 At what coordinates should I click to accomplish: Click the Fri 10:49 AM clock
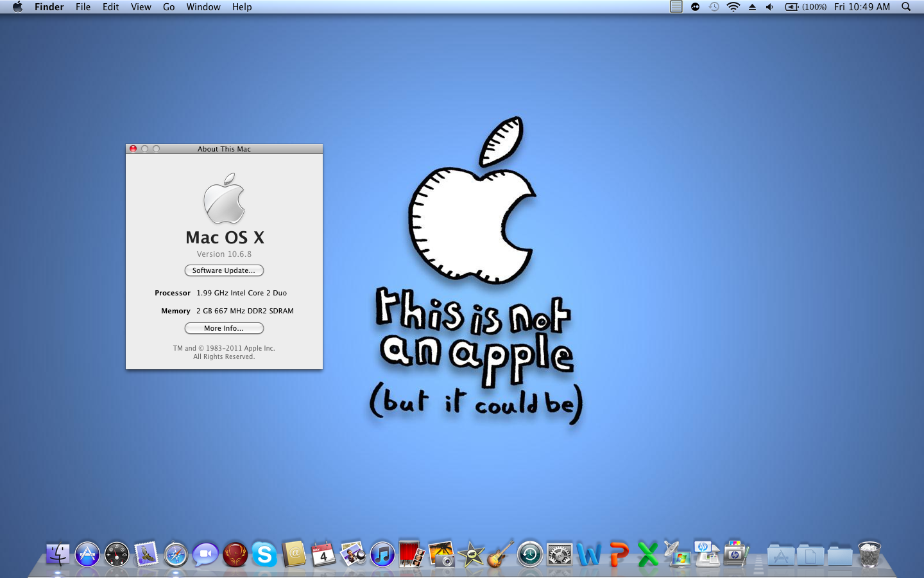point(862,7)
